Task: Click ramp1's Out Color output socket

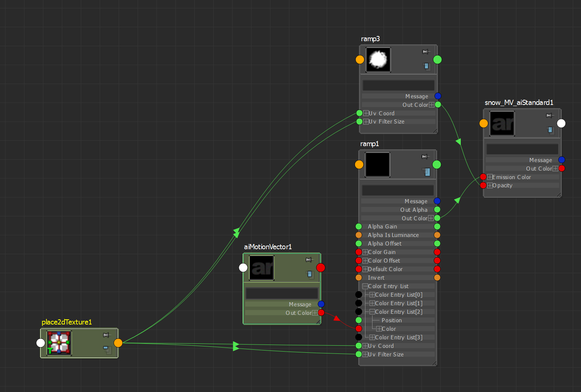Action: click(x=437, y=218)
